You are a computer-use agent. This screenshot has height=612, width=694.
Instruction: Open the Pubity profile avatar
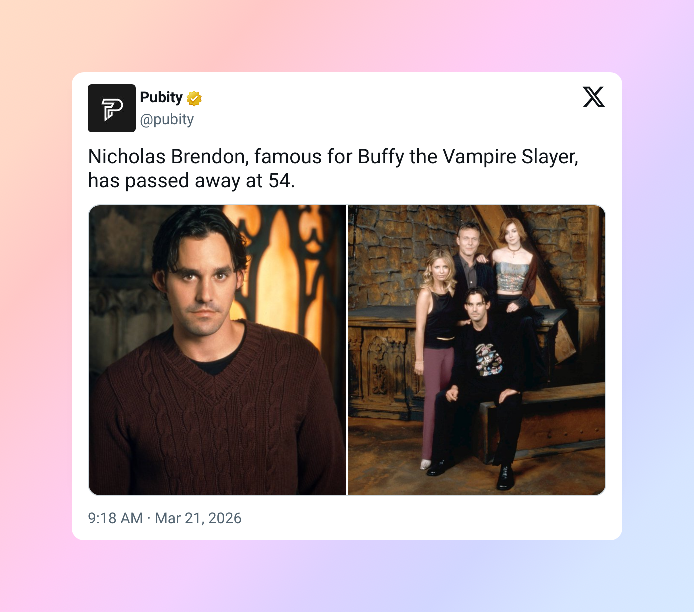(112, 108)
